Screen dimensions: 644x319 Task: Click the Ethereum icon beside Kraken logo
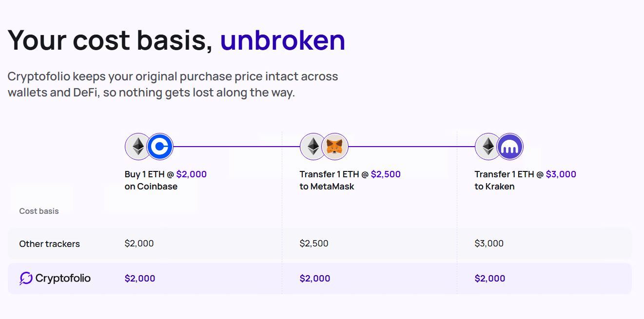(488, 147)
